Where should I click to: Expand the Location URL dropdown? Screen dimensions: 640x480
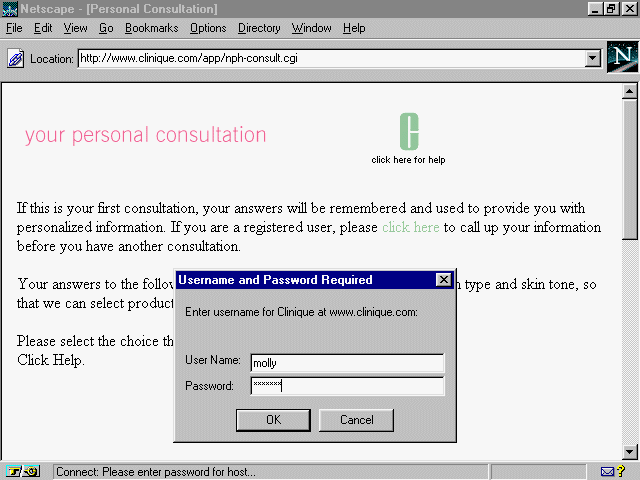592,58
